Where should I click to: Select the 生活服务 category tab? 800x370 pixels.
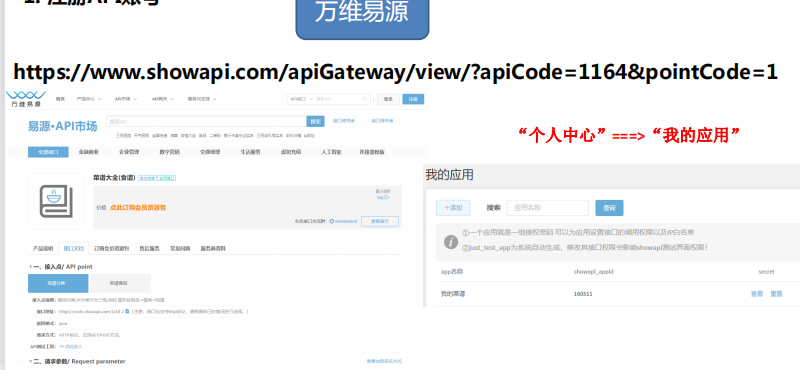(x=250, y=152)
